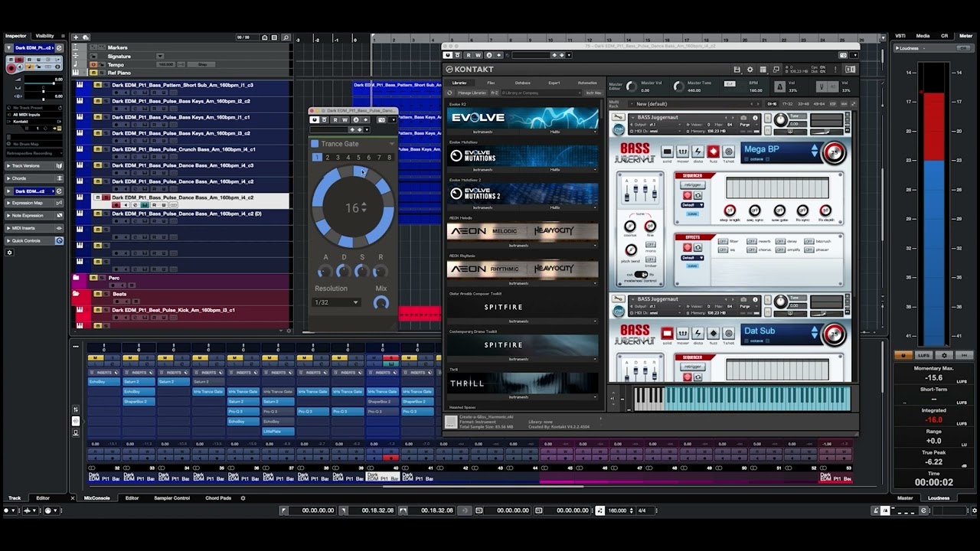Click the red Effects section button in the Mega BP instrument
Screen dimensions: 980x551
(688, 247)
